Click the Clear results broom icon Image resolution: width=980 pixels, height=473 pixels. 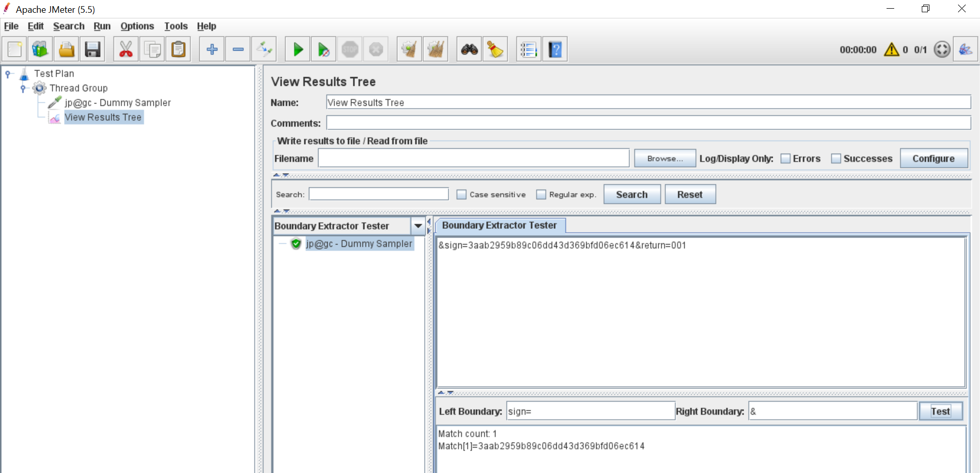(410, 50)
